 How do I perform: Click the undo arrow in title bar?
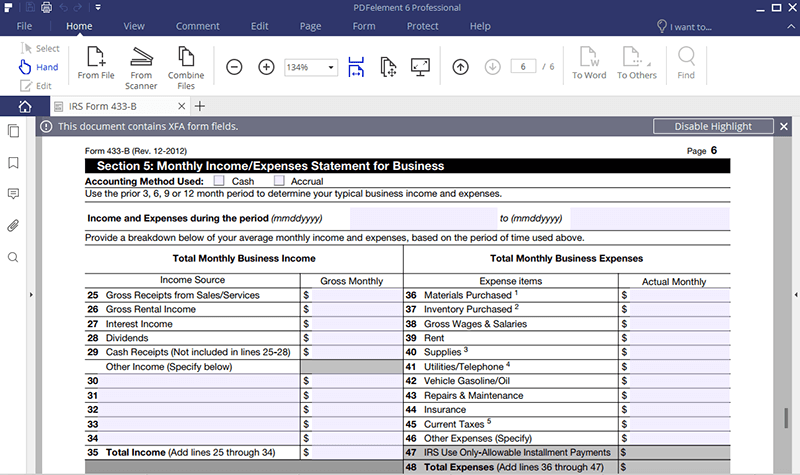click(x=63, y=7)
